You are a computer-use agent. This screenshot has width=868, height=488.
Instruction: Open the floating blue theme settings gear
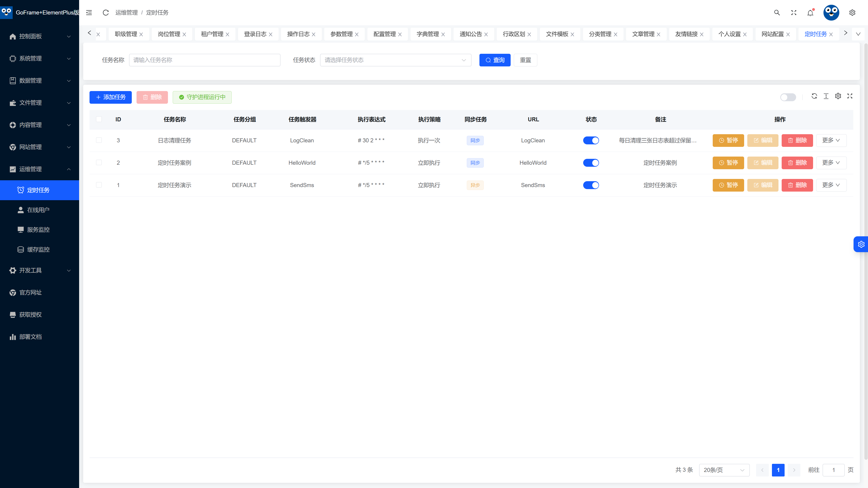[x=861, y=244]
